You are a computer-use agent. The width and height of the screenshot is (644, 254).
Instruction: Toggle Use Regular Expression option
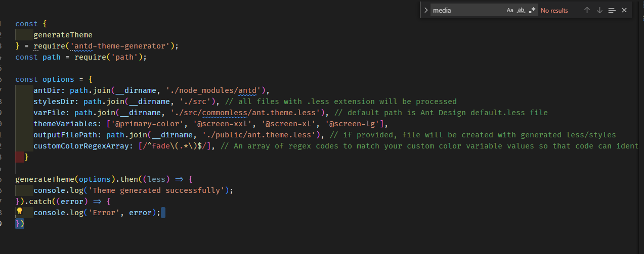532,10
